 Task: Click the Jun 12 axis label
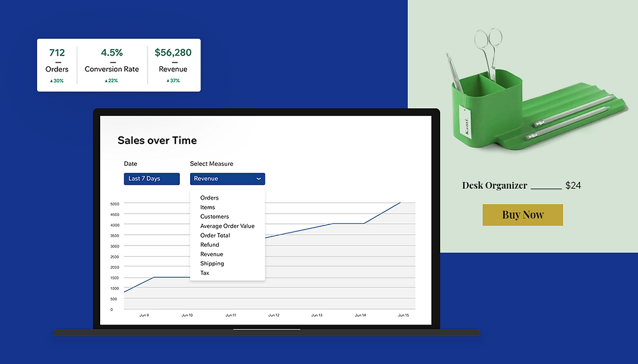[x=274, y=315]
